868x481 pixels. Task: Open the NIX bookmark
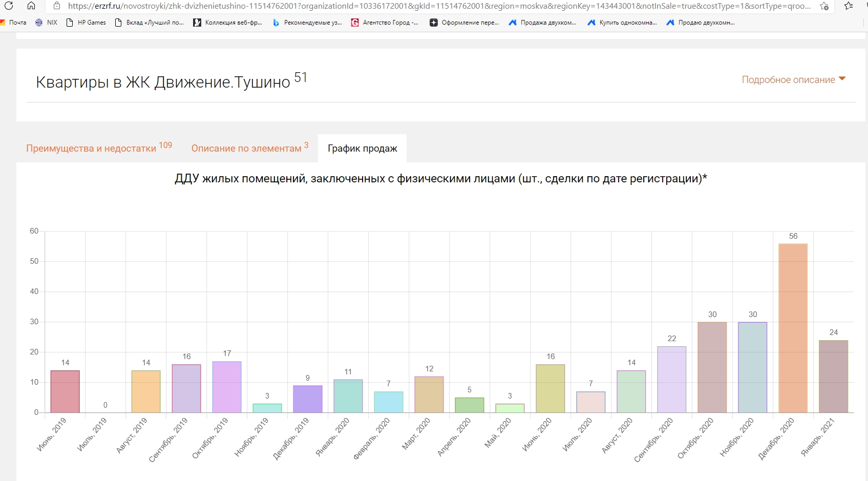(46, 23)
